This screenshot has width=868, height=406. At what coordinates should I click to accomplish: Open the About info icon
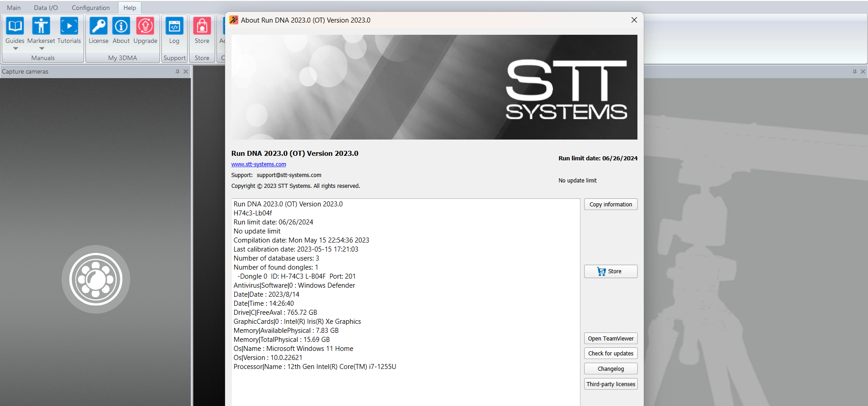(121, 26)
